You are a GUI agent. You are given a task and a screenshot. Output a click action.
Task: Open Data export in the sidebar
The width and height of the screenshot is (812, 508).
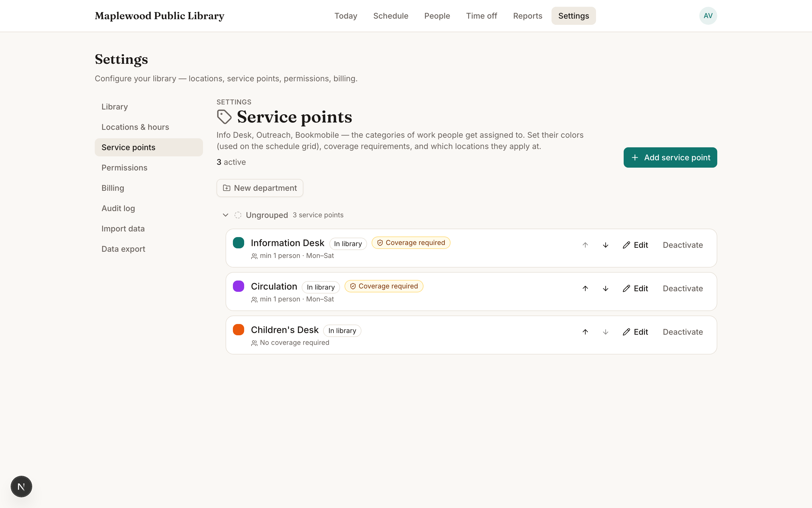click(x=149, y=249)
